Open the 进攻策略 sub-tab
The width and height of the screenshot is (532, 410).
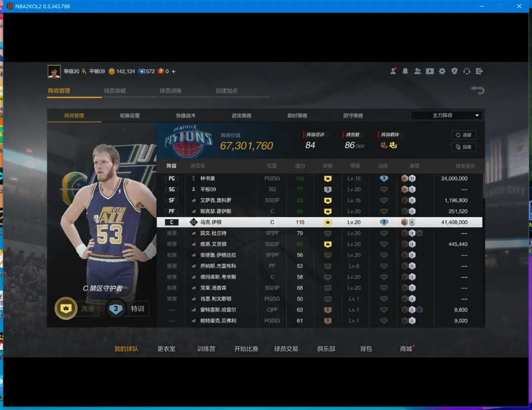click(x=241, y=115)
